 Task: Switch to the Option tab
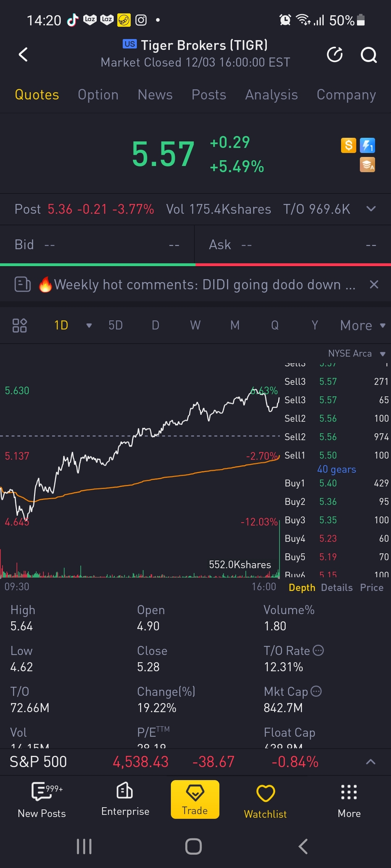[x=98, y=95]
